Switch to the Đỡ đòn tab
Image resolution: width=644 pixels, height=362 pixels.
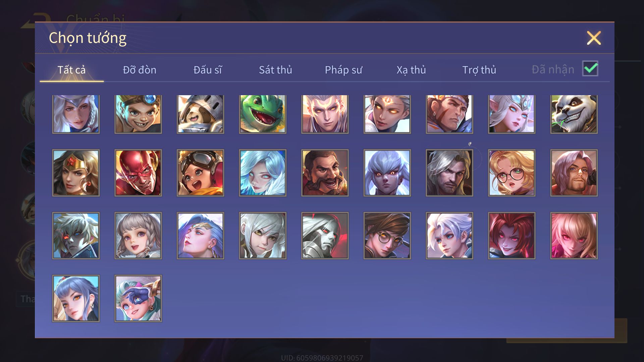[x=140, y=70]
